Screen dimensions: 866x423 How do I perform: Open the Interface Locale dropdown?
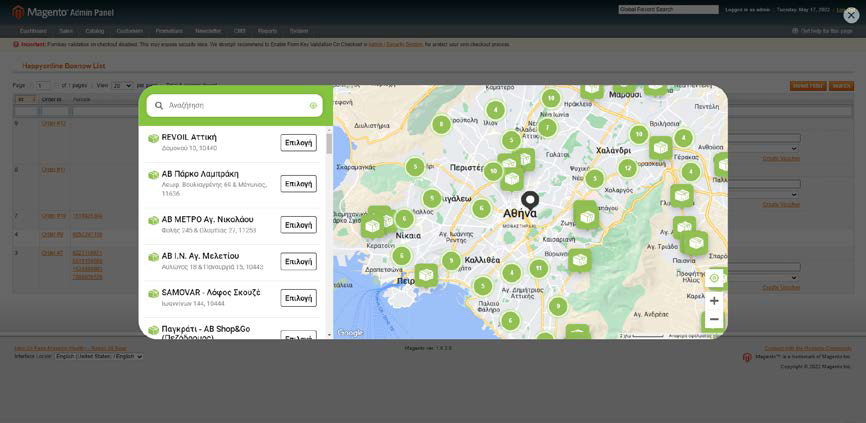tap(99, 356)
